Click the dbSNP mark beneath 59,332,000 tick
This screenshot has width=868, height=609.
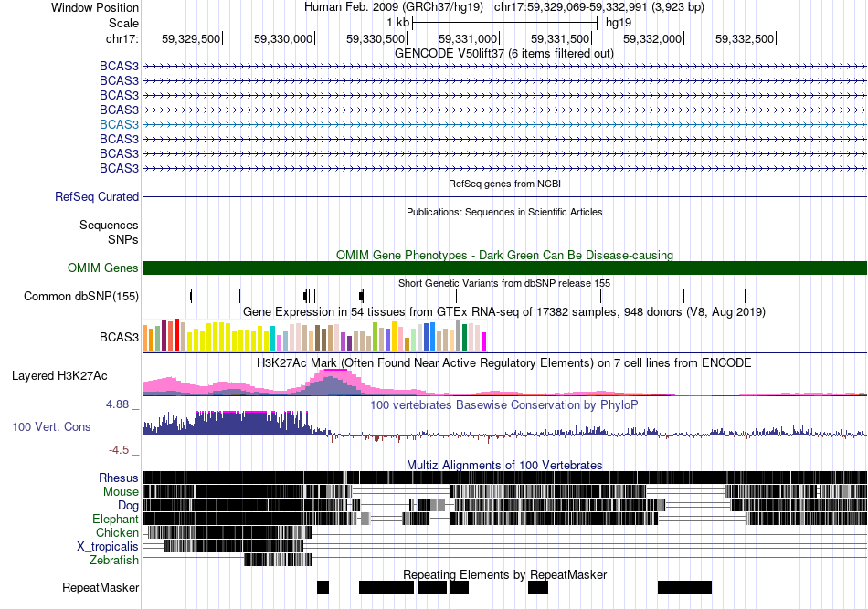tap(683, 296)
